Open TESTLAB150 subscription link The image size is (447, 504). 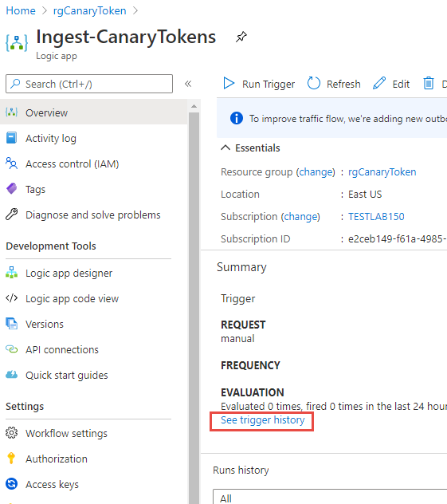click(x=376, y=216)
